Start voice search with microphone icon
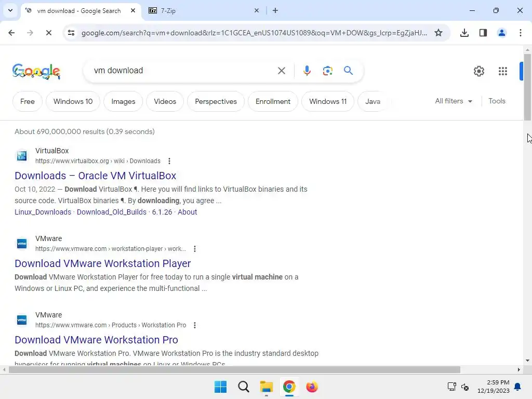The width and height of the screenshot is (532, 399). point(307,71)
